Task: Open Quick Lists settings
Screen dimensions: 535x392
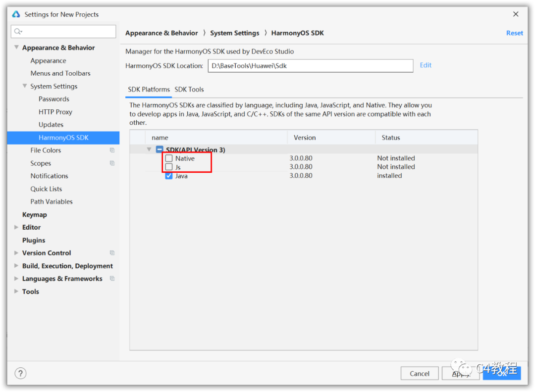Action: point(46,189)
